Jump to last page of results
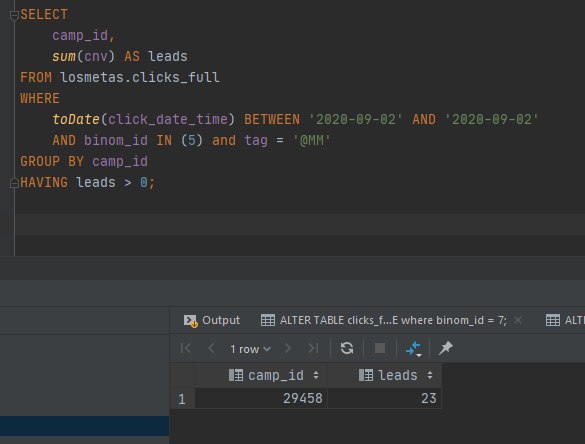Screen dimensions: 585x444 click(313, 348)
